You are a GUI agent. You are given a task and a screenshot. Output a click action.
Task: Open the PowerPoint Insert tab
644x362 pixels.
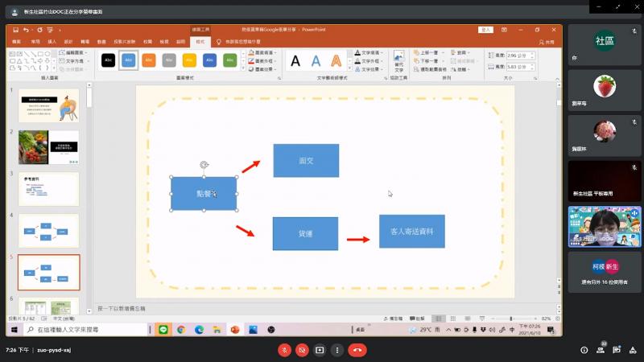[x=52, y=41]
